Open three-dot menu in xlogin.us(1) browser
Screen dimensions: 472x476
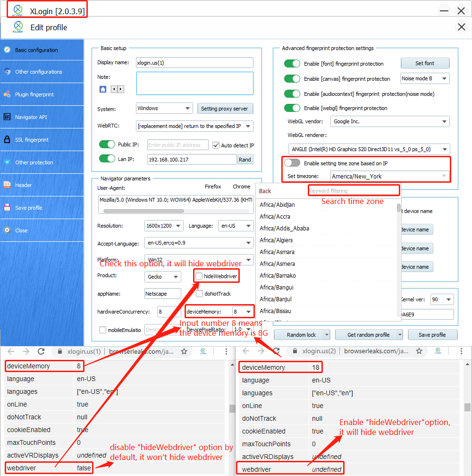click(x=226, y=351)
